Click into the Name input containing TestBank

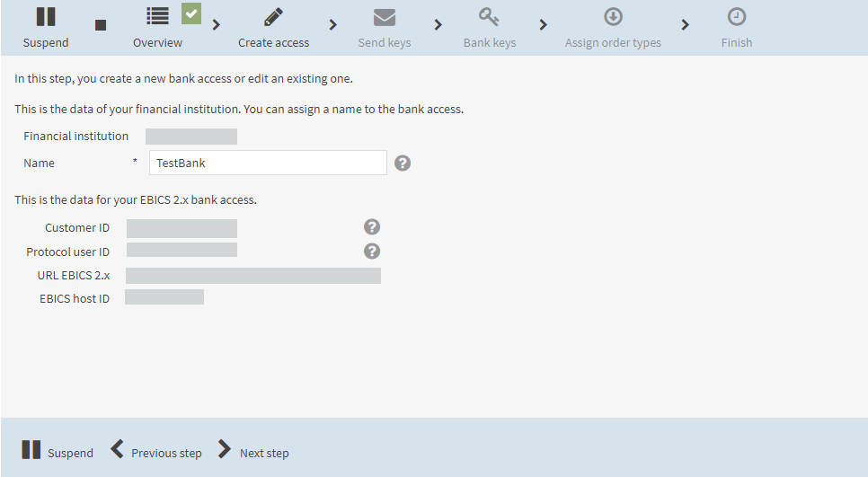point(268,163)
